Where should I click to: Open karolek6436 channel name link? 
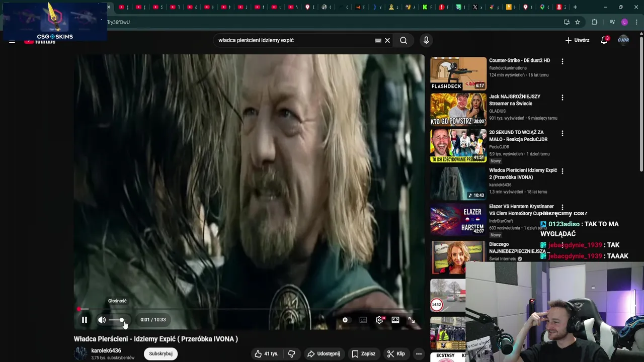pos(106,350)
